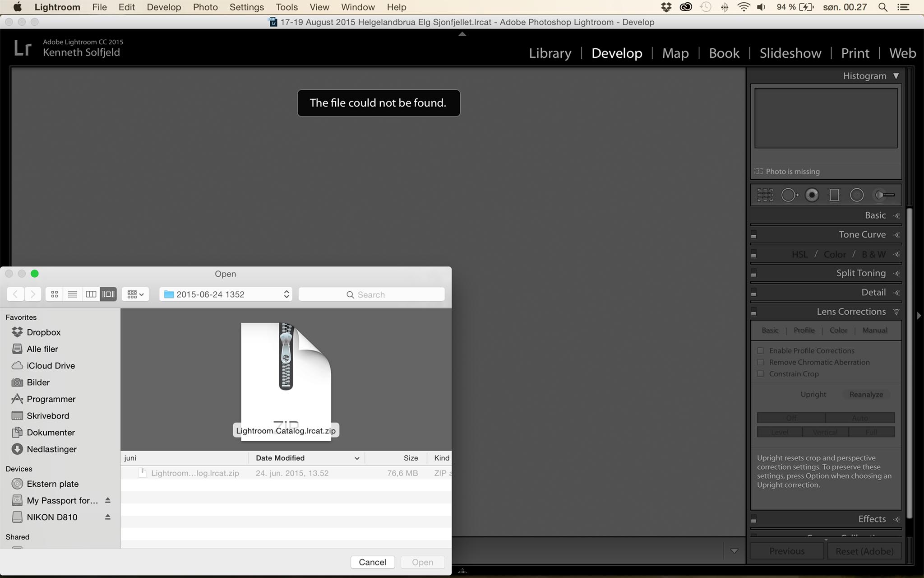Switch to Cover Flow view in Open dialog
The height and width of the screenshot is (578, 924).
coord(108,294)
